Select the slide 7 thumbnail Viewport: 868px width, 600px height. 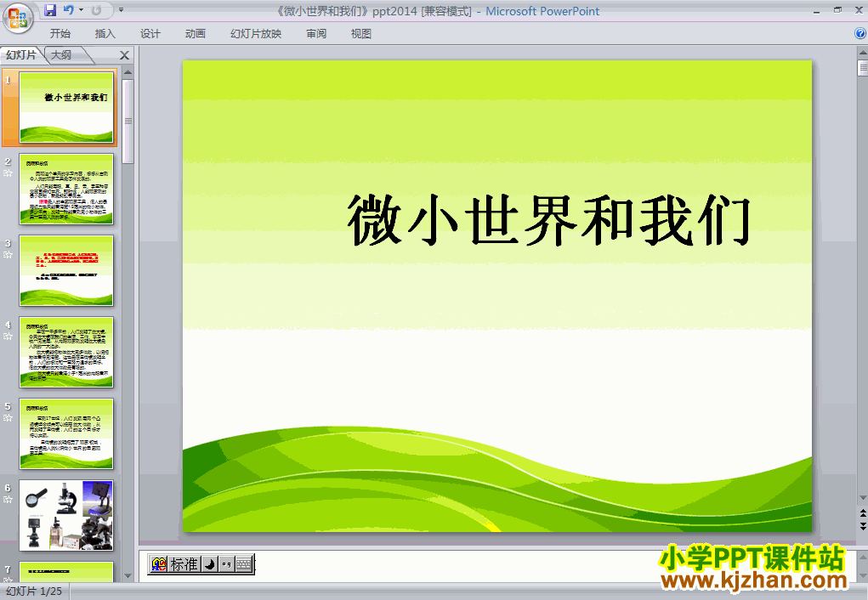[66, 571]
